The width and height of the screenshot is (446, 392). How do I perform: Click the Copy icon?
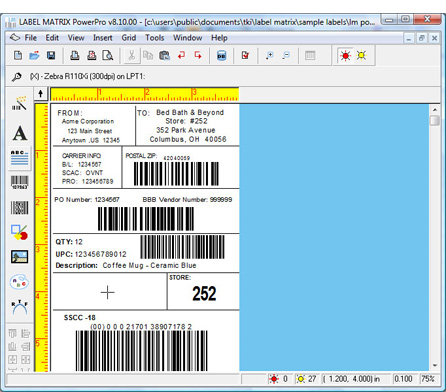pyautogui.click(x=148, y=55)
